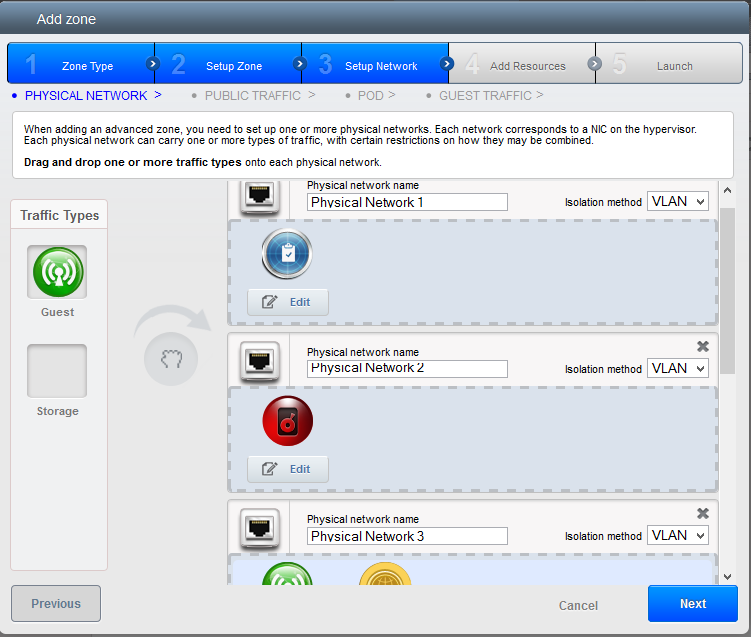Image resolution: width=751 pixels, height=637 pixels.
Task: Open the GUEST TRAFFIC sub-step
Action: 485,96
